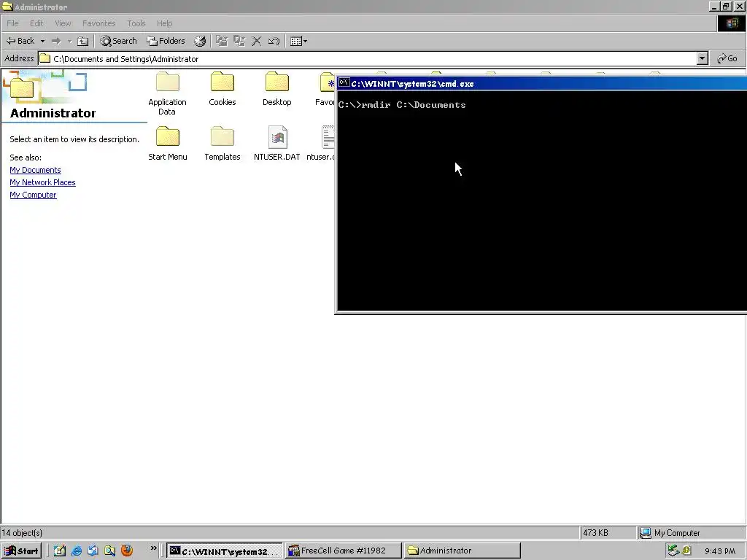Click the Address bar path field
The image size is (747, 560).
tap(368, 58)
